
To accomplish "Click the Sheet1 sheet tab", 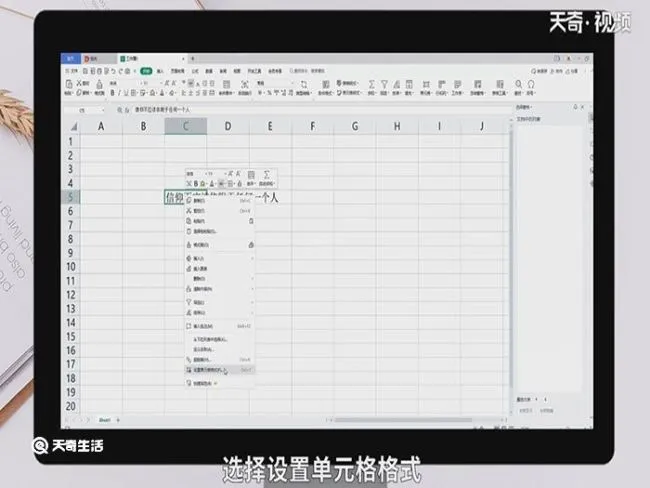I will (x=104, y=420).
